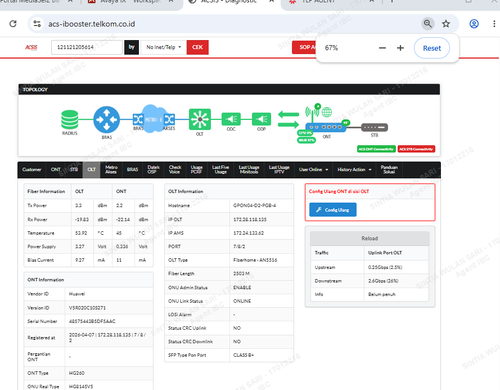Open site information icon in address bar
Screen dimensions: 500x390
point(37,24)
